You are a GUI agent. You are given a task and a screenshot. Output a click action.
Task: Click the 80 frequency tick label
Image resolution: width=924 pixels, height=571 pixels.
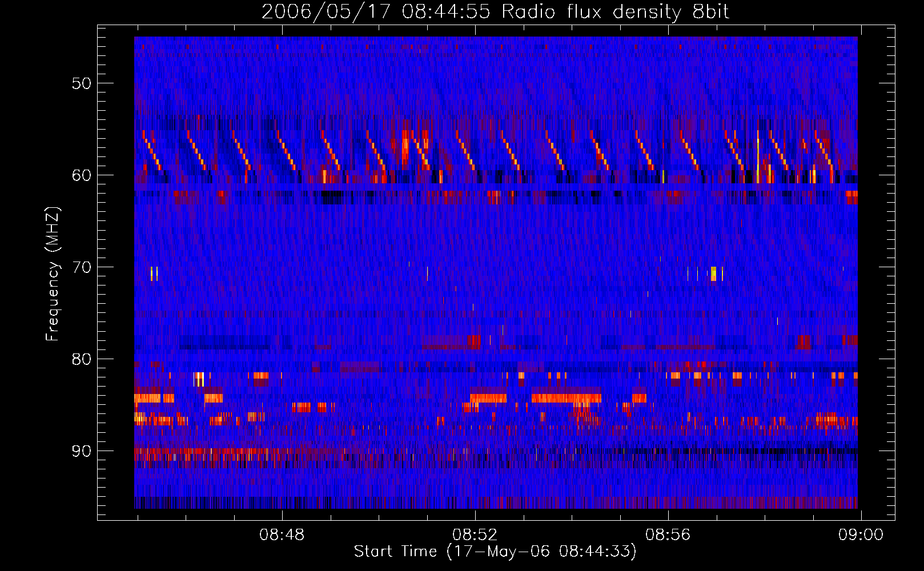82,359
